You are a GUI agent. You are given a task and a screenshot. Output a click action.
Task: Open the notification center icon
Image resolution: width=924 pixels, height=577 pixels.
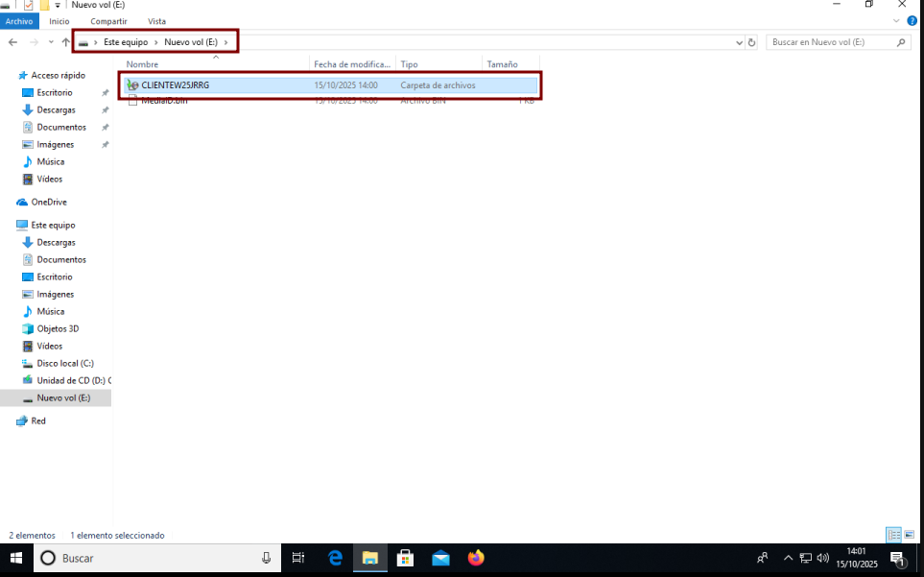coord(898,558)
